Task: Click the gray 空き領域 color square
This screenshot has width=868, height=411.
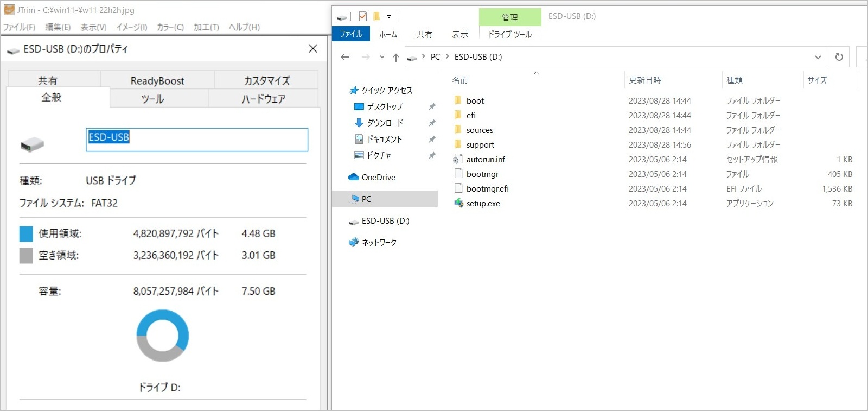Action: (x=26, y=255)
